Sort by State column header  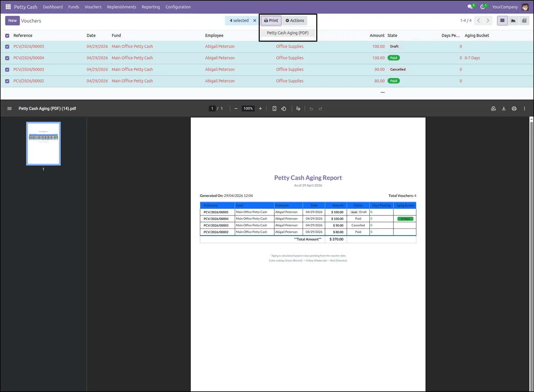pos(392,36)
